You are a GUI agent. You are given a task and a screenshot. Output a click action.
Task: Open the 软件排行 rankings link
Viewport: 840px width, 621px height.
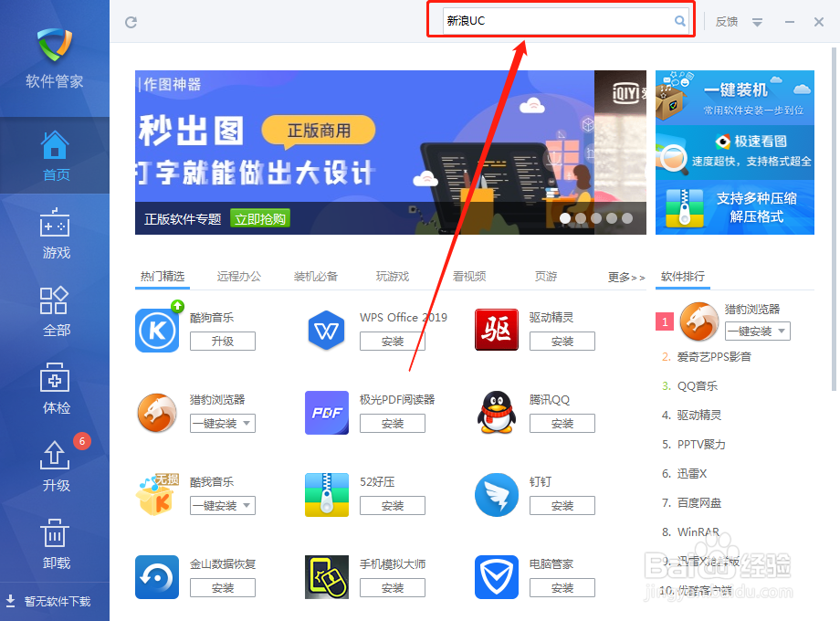(683, 276)
